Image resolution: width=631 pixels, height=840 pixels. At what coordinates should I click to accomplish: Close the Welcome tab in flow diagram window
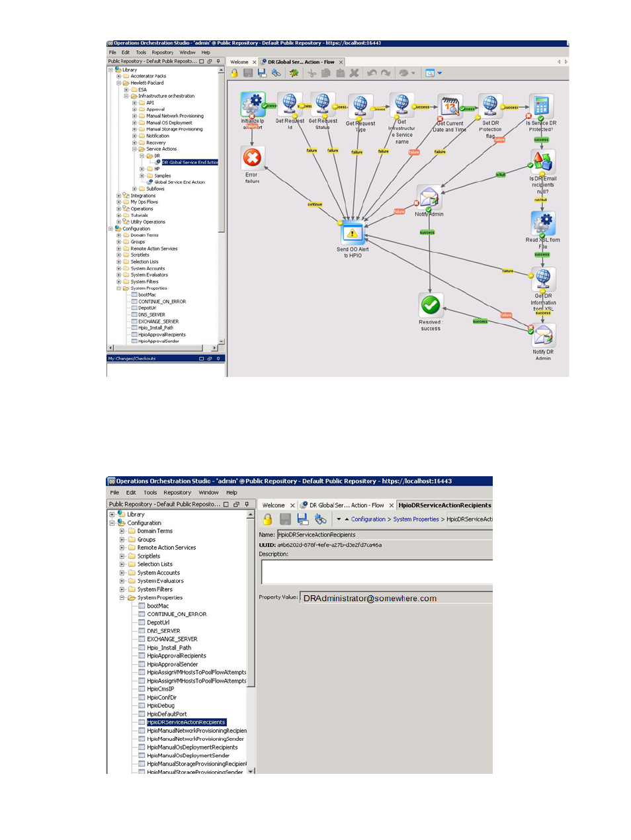[255, 62]
